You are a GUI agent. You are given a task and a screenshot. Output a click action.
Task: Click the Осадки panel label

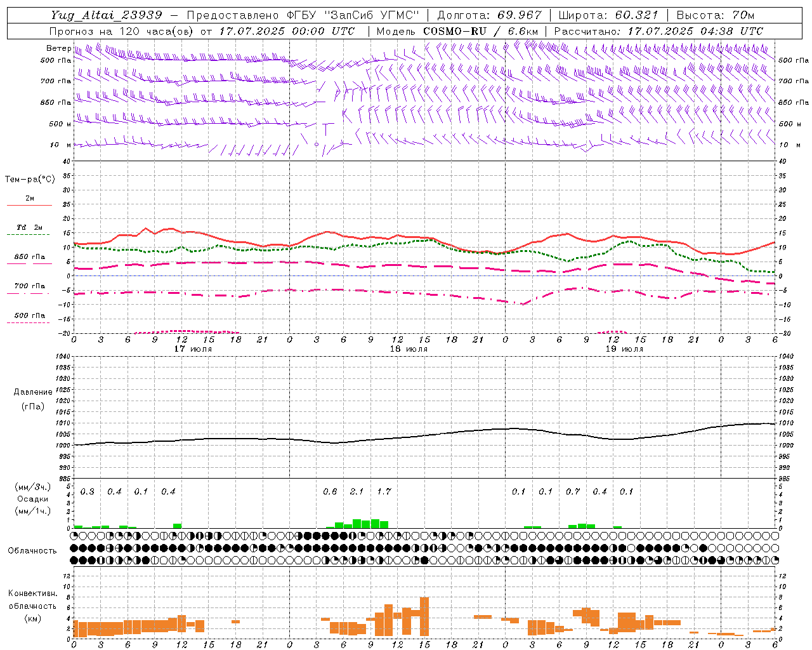pos(33,499)
